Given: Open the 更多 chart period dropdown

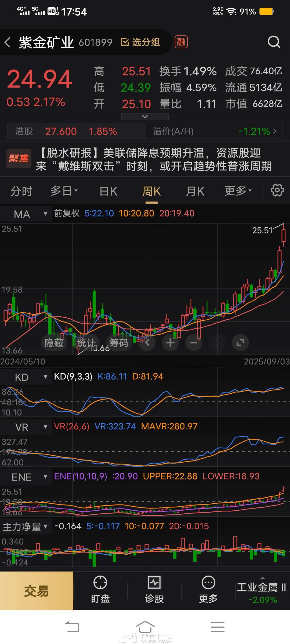Looking at the screenshot, I should click(x=238, y=191).
